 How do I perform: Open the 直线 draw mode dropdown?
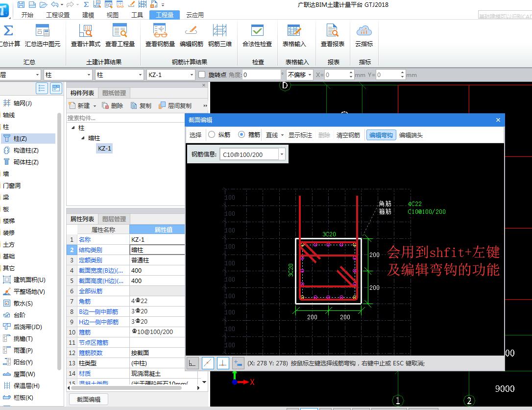point(282,135)
